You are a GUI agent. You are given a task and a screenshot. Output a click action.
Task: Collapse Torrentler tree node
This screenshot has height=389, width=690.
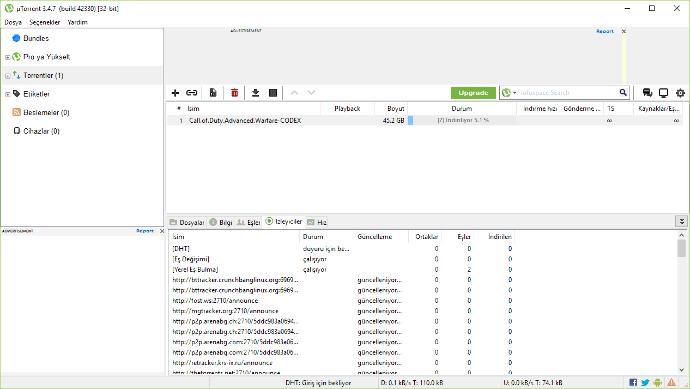[7, 76]
